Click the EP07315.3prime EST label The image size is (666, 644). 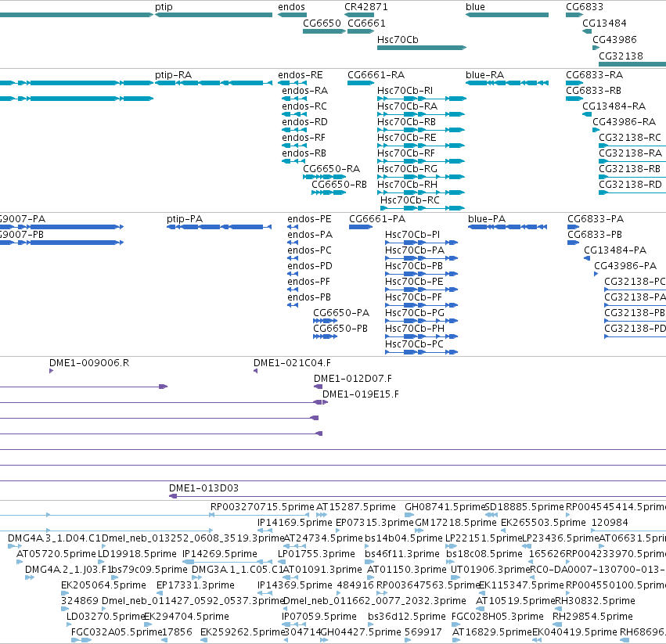point(375,523)
